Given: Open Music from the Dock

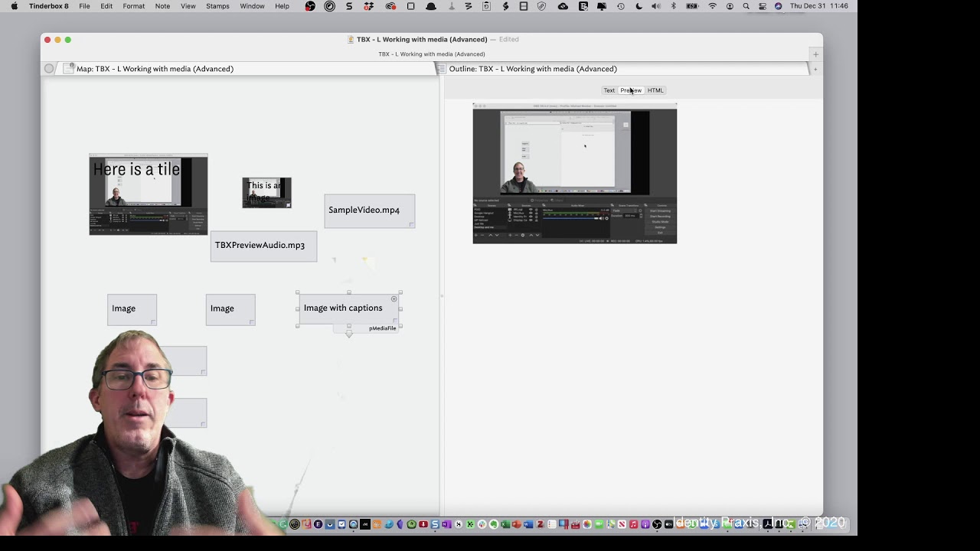Looking at the screenshot, I should [634, 524].
